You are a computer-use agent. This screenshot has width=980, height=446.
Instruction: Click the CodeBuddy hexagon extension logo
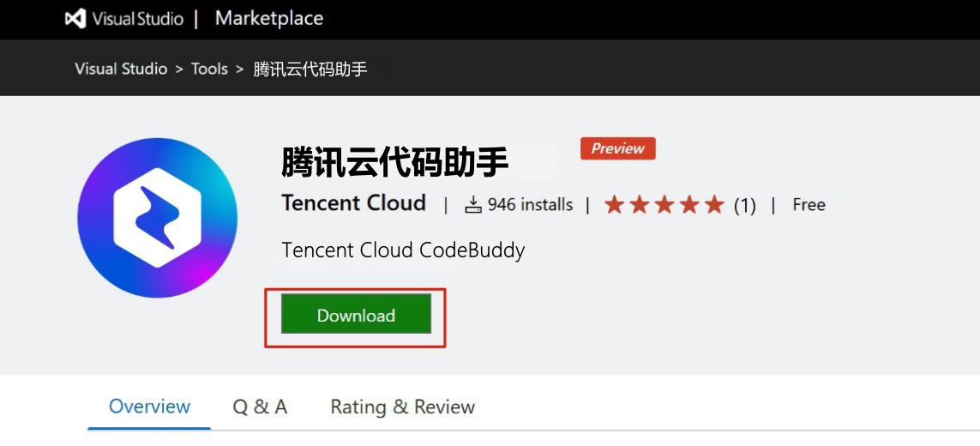[157, 218]
